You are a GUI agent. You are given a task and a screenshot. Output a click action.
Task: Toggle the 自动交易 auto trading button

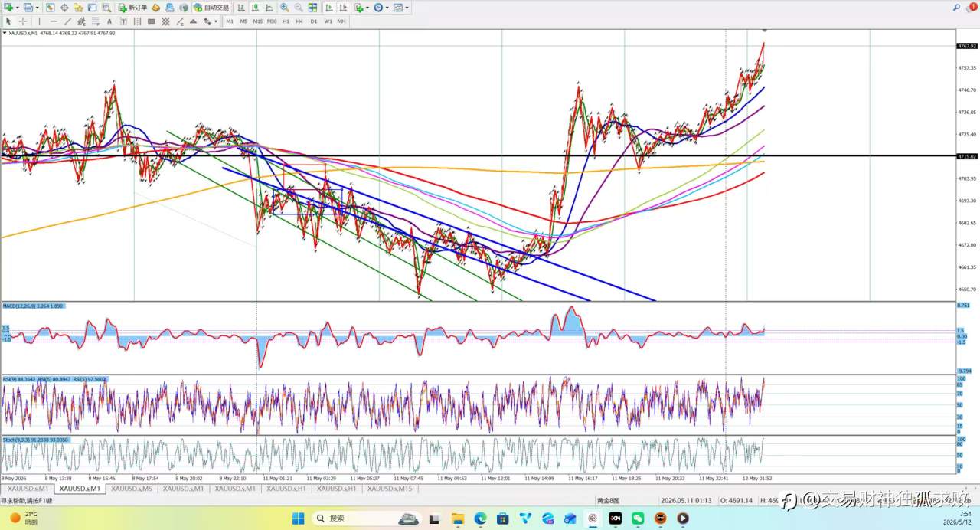coord(211,8)
